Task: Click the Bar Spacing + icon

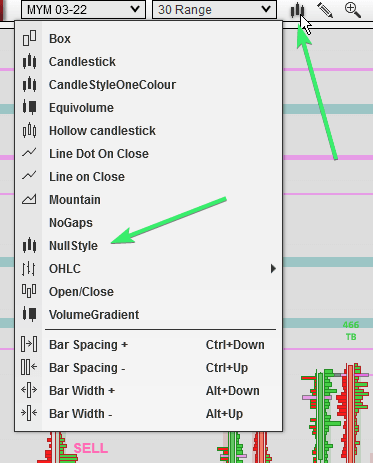Action: point(29,344)
